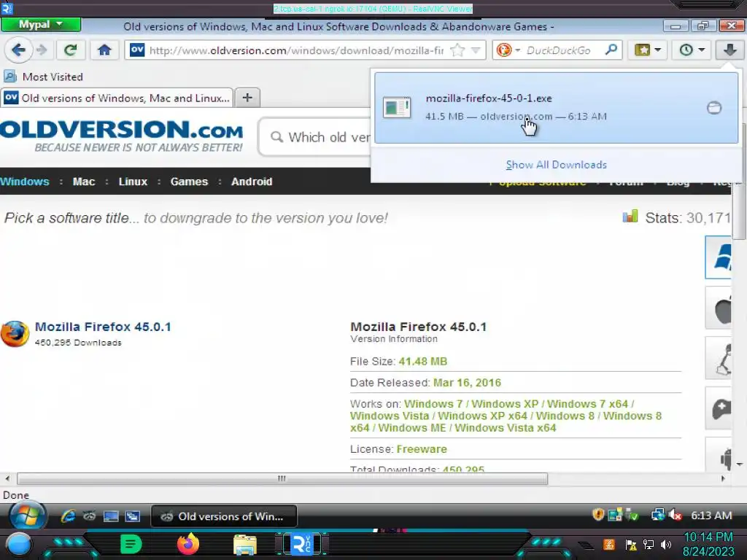Click the RealVNC Viewer host taskbar icon
The image size is (747, 560).
301,544
